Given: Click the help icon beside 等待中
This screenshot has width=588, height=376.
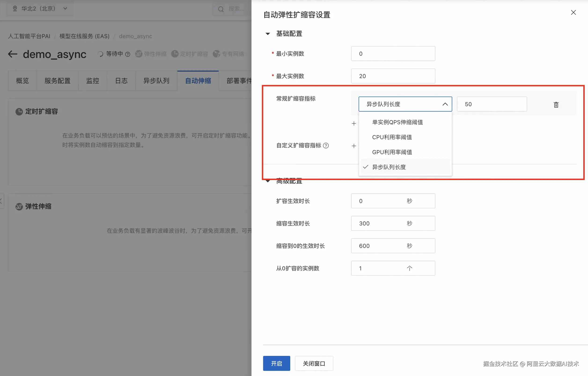Looking at the screenshot, I should [128, 54].
